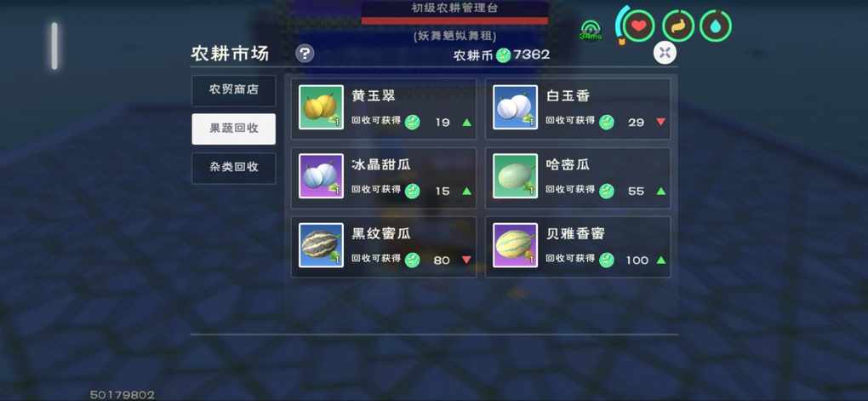The height and width of the screenshot is (401, 868).
Task: Click red down arrow beside price 29
Action: 660,122
